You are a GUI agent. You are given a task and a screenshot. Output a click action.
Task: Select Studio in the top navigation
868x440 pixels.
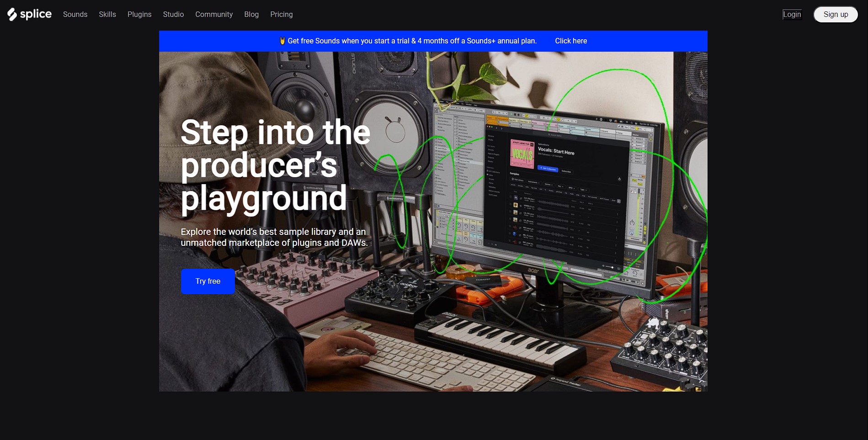(173, 14)
